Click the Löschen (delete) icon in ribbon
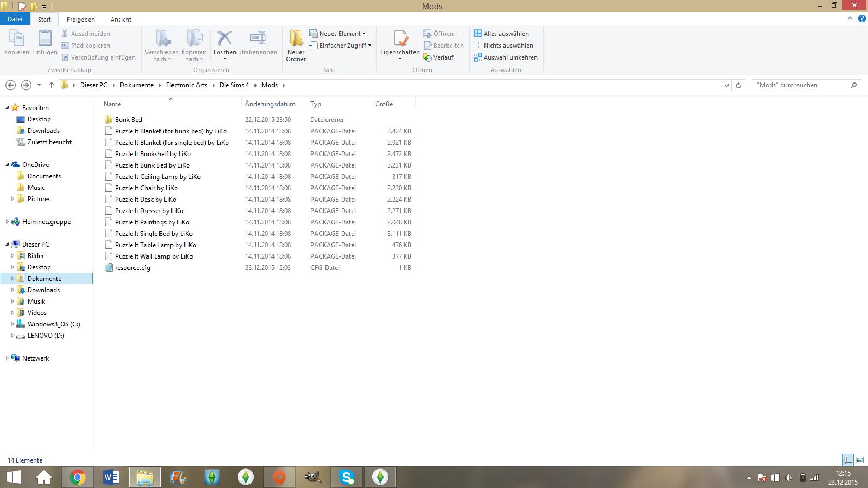The image size is (868, 488). tap(225, 39)
